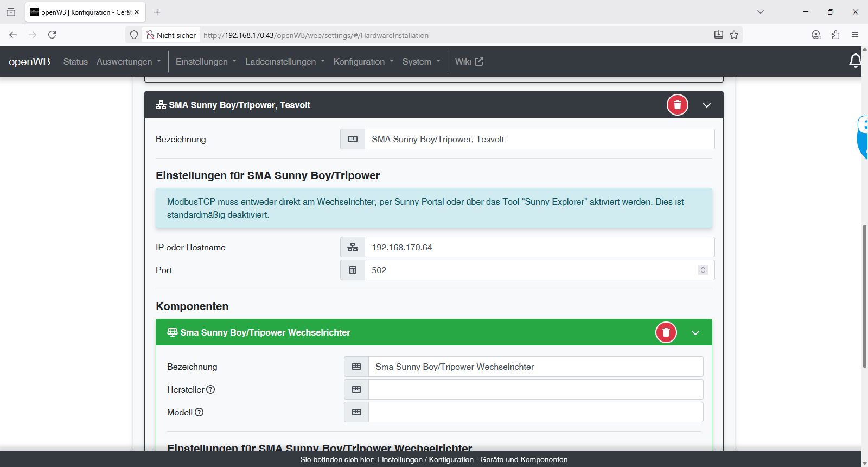Delete the Sma Sunny Boy/Tripower Wechselrichter component

coord(666,332)
